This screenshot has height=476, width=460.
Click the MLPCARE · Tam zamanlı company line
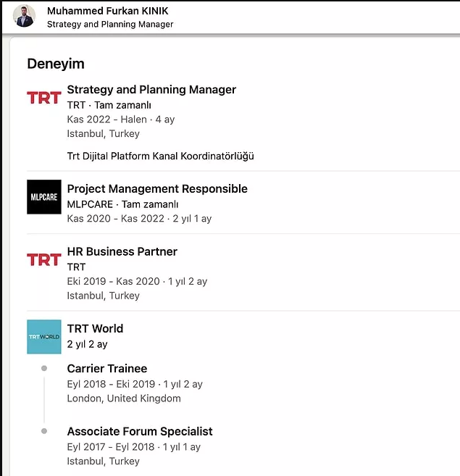(x=122, y=204)
